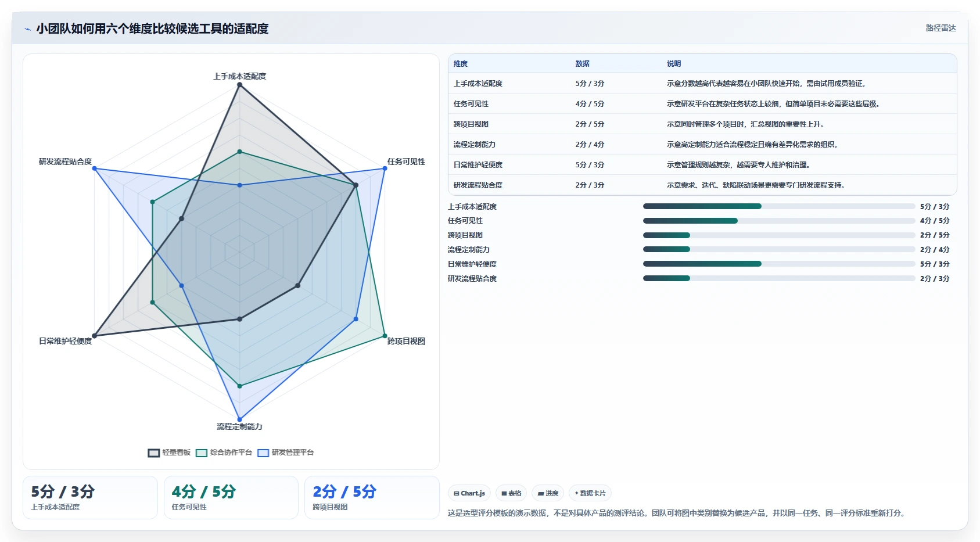Click the Chart.js chip icon
The height and width of the screenshot is (542, 980).
[457, 493]
